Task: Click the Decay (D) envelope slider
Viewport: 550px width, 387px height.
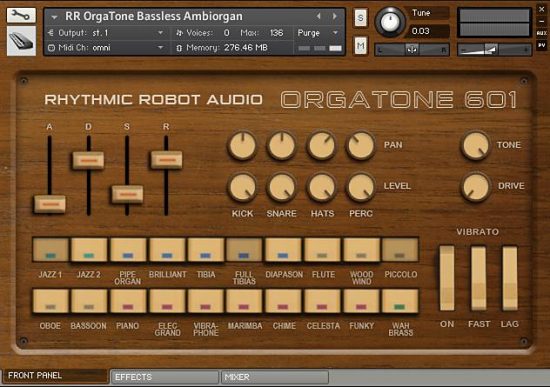Action: tap(88, 160)
